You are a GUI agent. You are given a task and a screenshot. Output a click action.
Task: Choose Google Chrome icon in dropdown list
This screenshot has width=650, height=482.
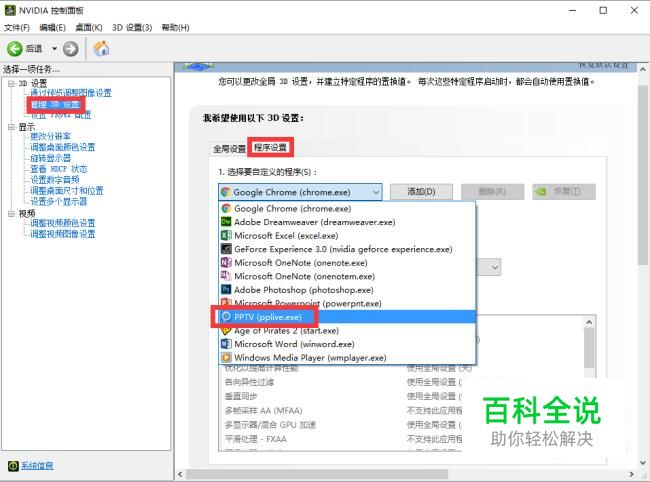click(226, 208)
